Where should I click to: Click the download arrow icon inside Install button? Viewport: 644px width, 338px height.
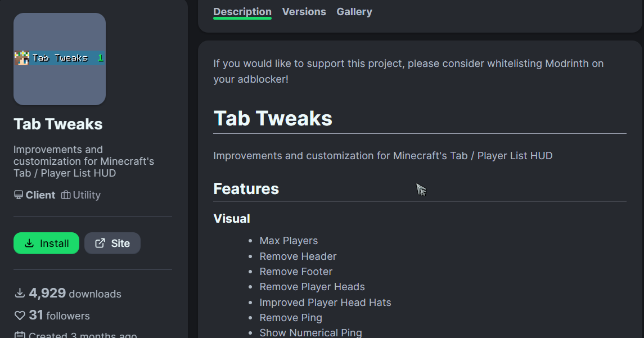[30, 244]
